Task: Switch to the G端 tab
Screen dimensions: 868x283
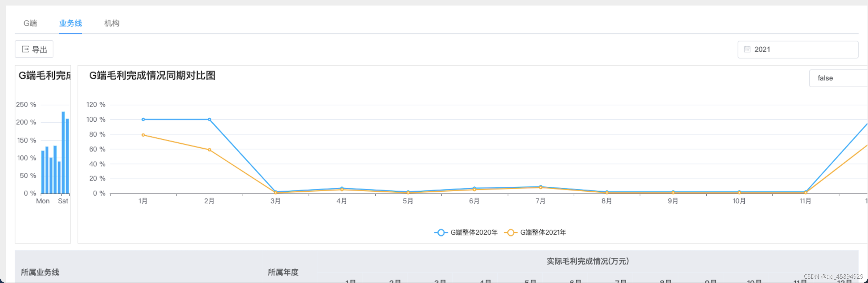Action: (30, 23)
